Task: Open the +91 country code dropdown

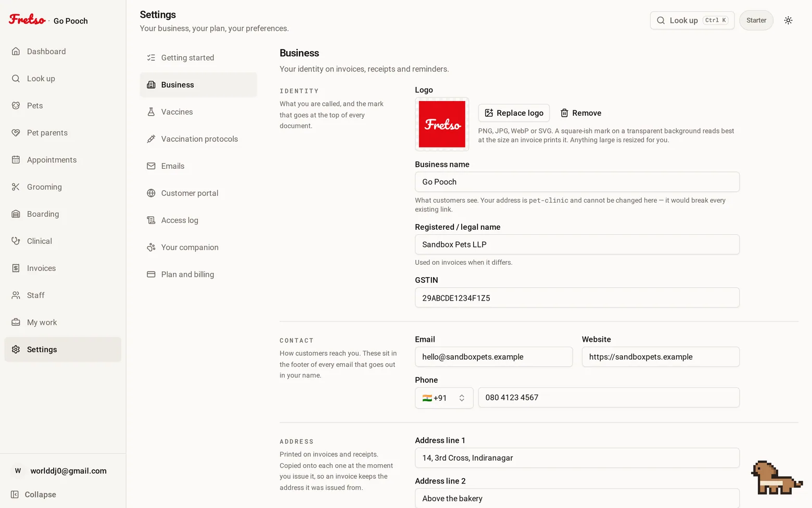Action: pyautogui.click(x=444, y=398)
